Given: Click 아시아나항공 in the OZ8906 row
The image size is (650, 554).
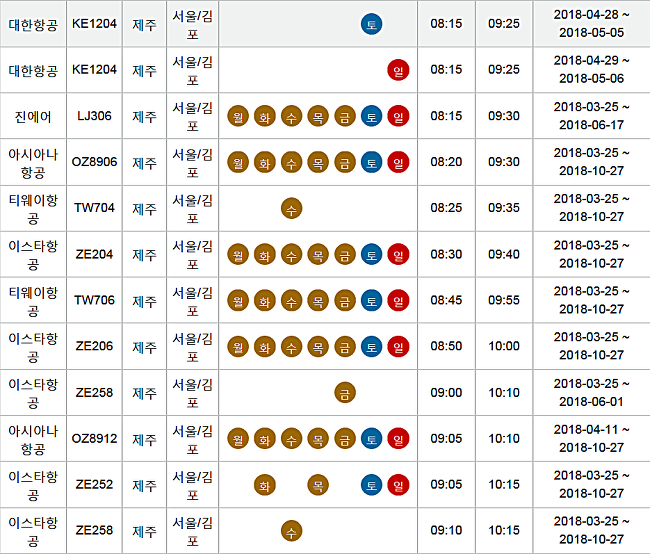Looking at the screenshot, I should click(x=33, y=163).
